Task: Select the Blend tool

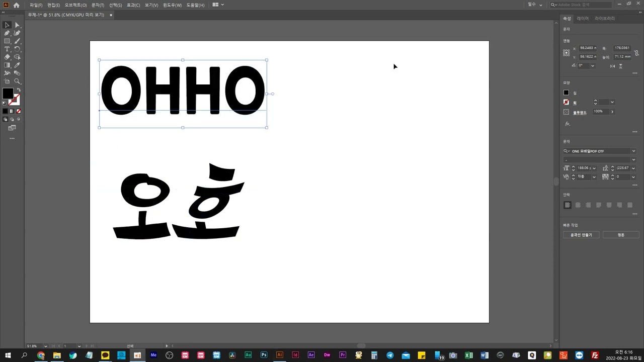Action: (x=17, y=73)
